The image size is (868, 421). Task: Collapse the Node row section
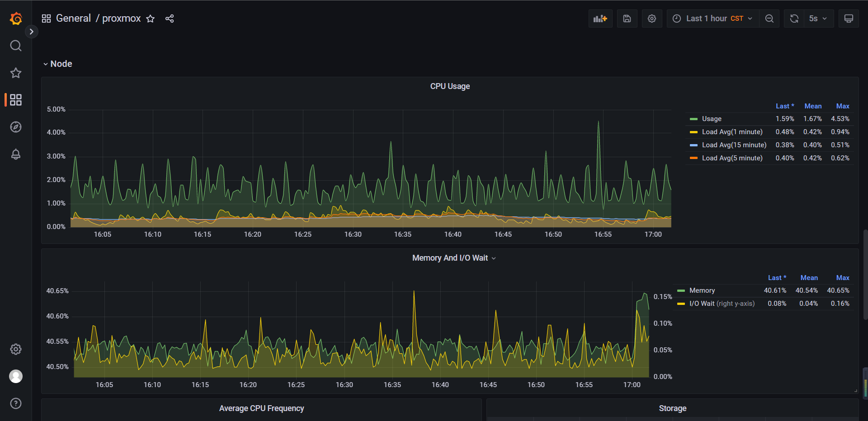(x=57, y=64)
